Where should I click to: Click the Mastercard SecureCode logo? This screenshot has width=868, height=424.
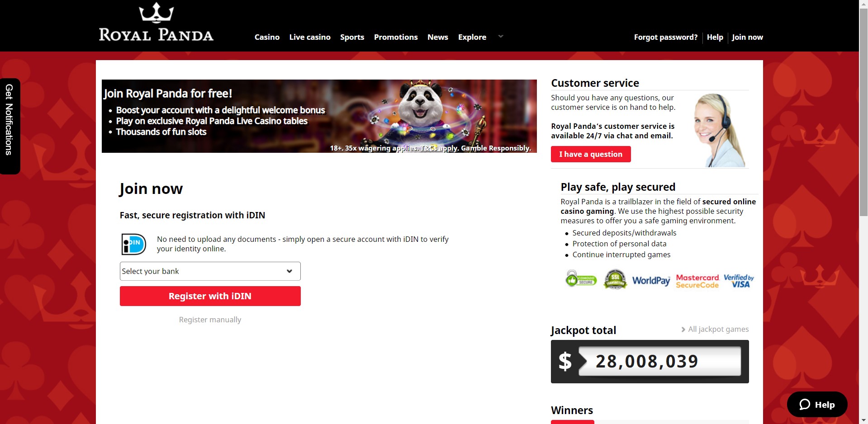tap(697, 281)
